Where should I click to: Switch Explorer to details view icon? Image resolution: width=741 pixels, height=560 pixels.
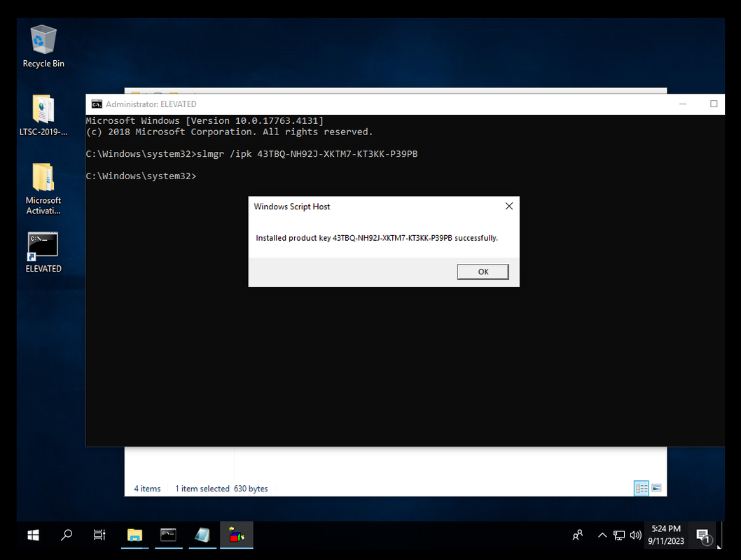tap(642, 488)
